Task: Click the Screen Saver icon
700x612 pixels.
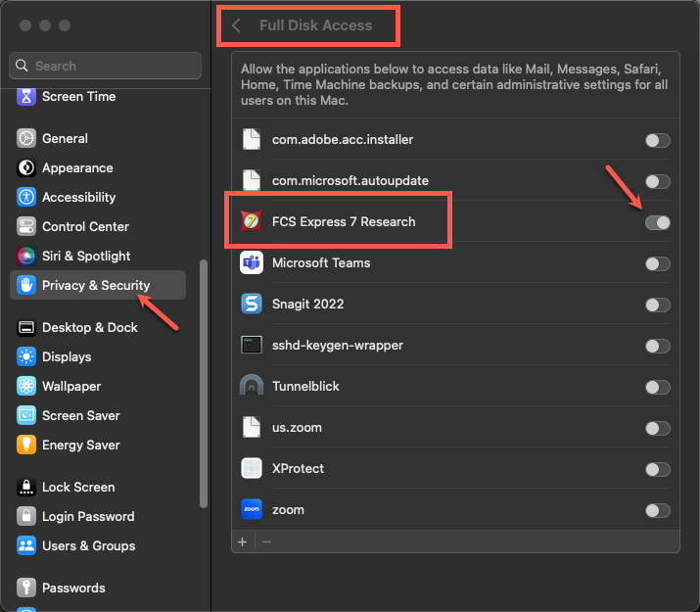Action: pos(26,415)
